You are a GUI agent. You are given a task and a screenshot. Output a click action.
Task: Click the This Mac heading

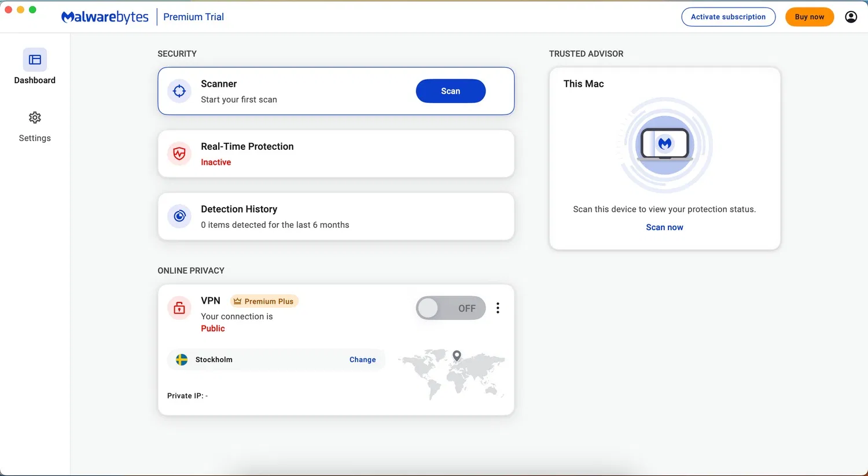coord(584,84)
